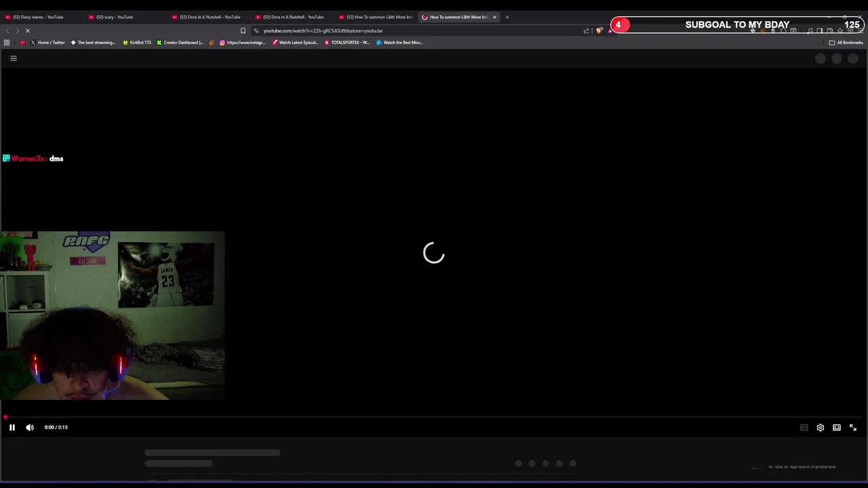
Task: Close the active How To summon Lilith tab
Action: pos(494,17)
